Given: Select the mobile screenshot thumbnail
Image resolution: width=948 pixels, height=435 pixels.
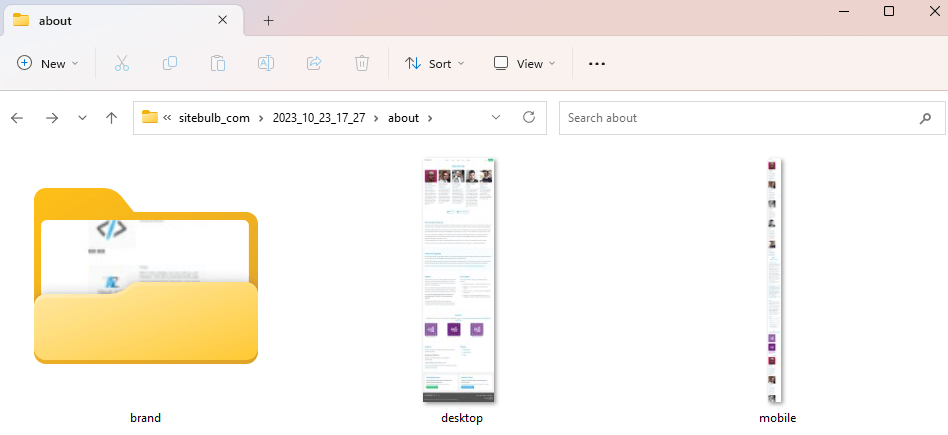Looking at the screenshot, I should point(773,280).
